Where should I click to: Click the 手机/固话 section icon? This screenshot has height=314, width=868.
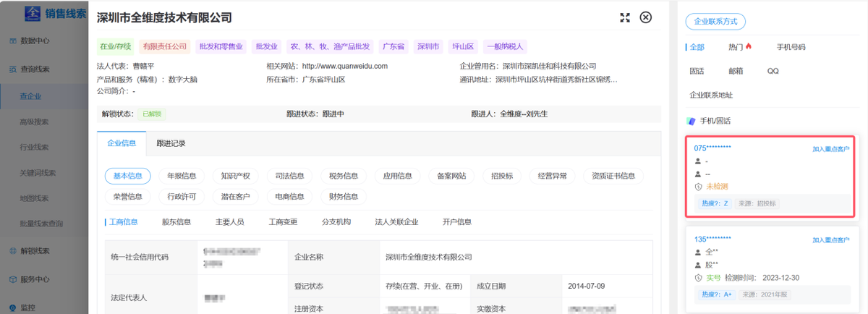[x=692, y=121]
